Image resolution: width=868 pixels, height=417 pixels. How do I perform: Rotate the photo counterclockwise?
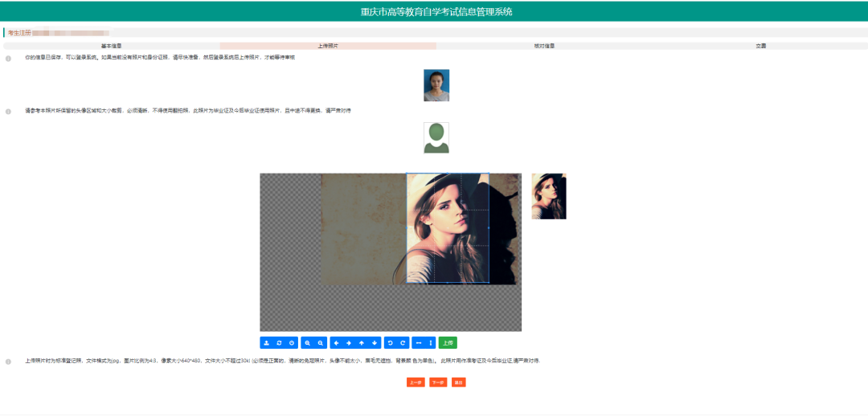pyautogui.click(x=390, y=342)
